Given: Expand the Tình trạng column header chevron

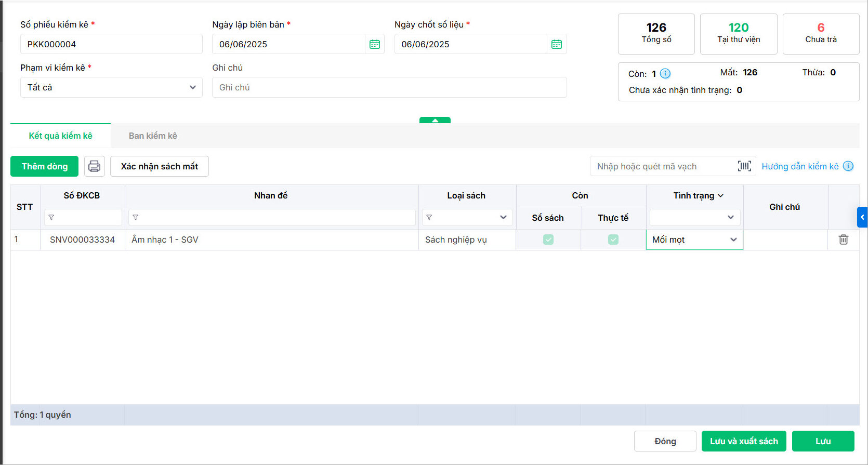Looking at the screenshot, I should click(x=720, y=196).
